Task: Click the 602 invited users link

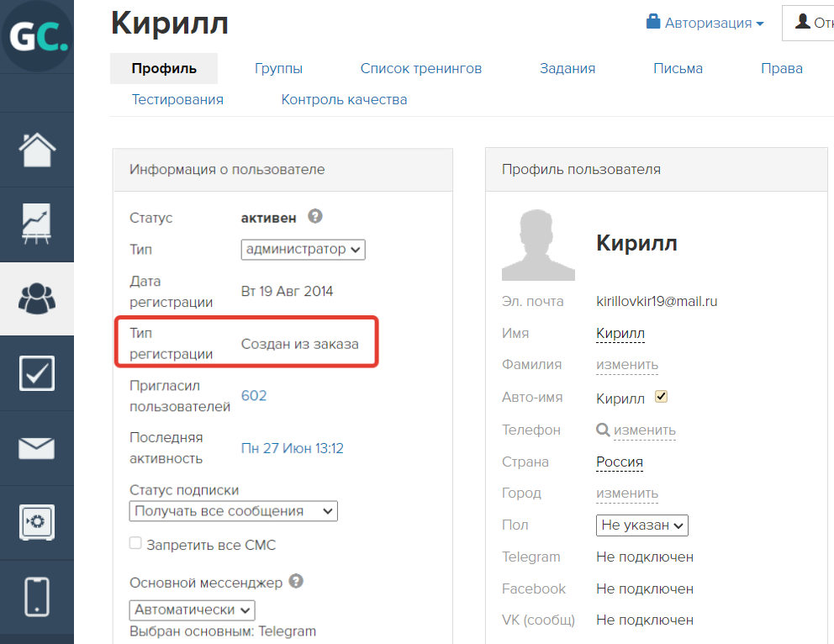Action: [x=254, y=396]
